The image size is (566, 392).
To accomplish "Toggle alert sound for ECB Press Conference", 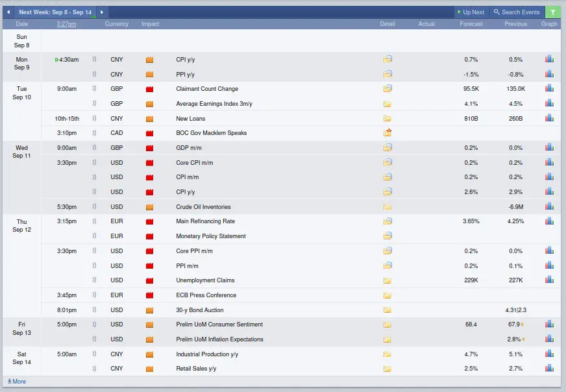I will pos(94,295).
